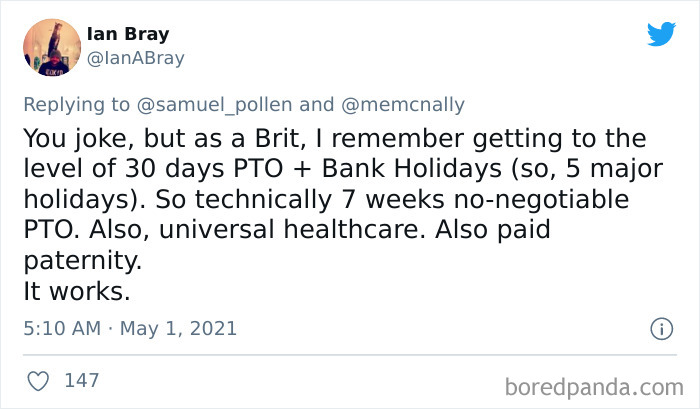Like the tweet with the heart icon
This screenshot has height=409, width=700.
click(39, 381)
